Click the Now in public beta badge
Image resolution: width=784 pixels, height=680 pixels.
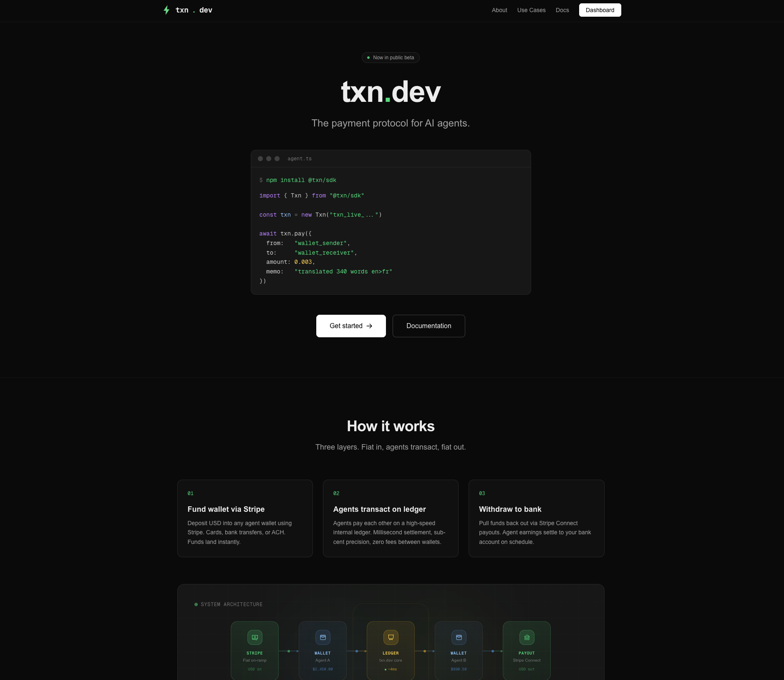click(x=391, y=58)
